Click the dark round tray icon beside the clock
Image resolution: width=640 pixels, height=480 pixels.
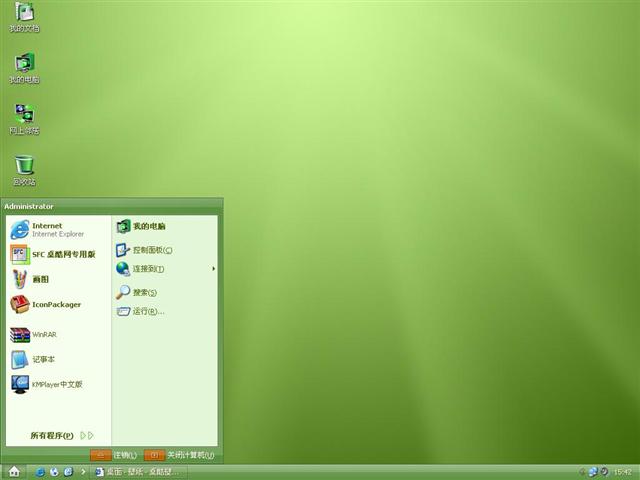click(x=604, y=472)
